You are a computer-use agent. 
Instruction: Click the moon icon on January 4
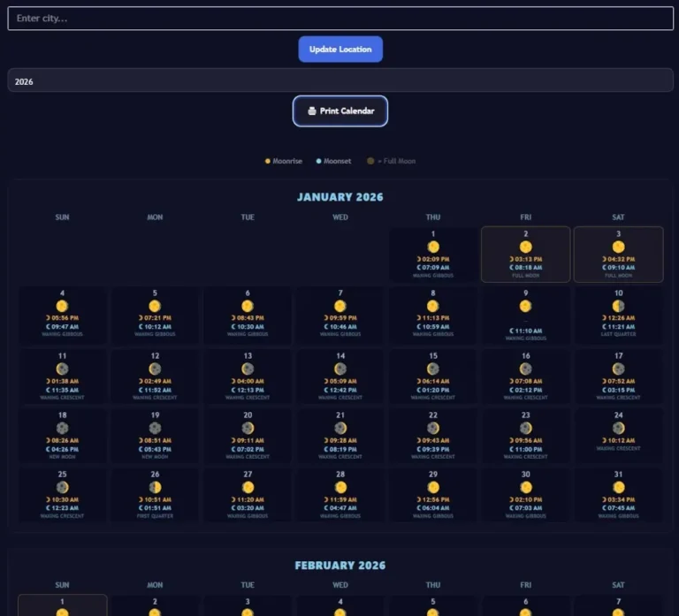pos(63,306)
